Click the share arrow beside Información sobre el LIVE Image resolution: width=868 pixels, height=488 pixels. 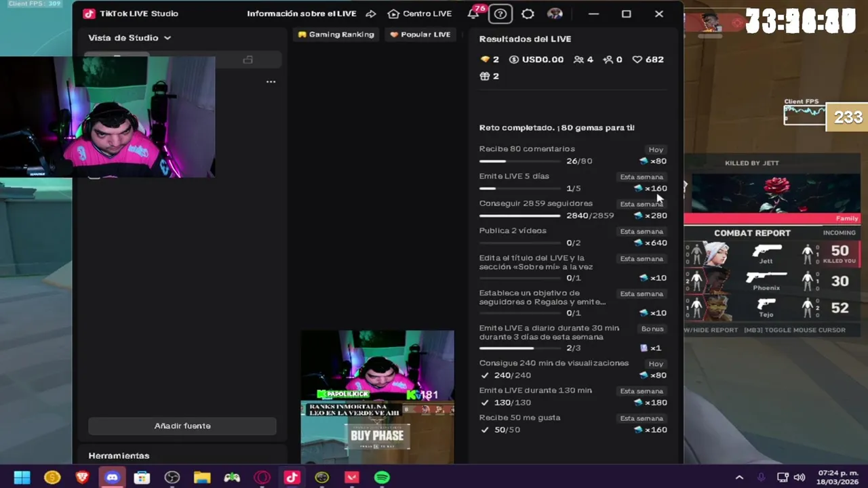(371, 14)
